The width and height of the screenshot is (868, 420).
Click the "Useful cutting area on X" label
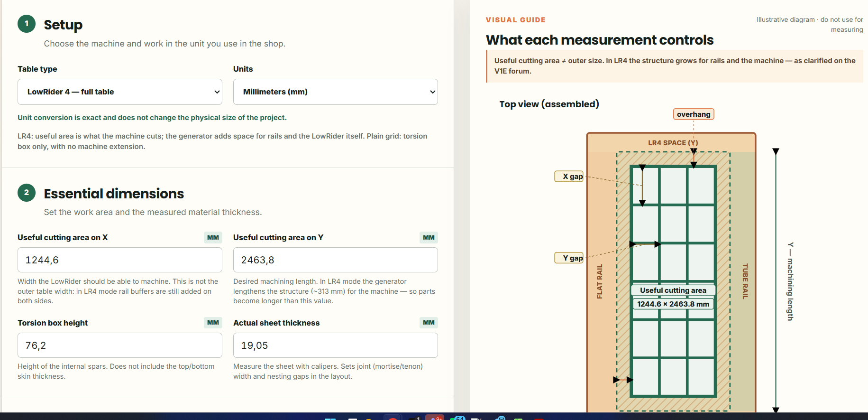pos(63,237)
